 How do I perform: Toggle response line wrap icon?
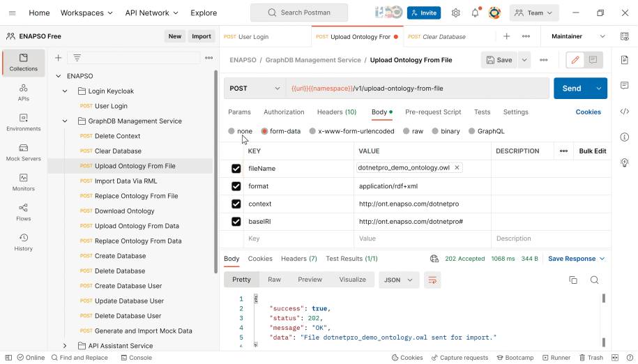[x=432, y=280]
